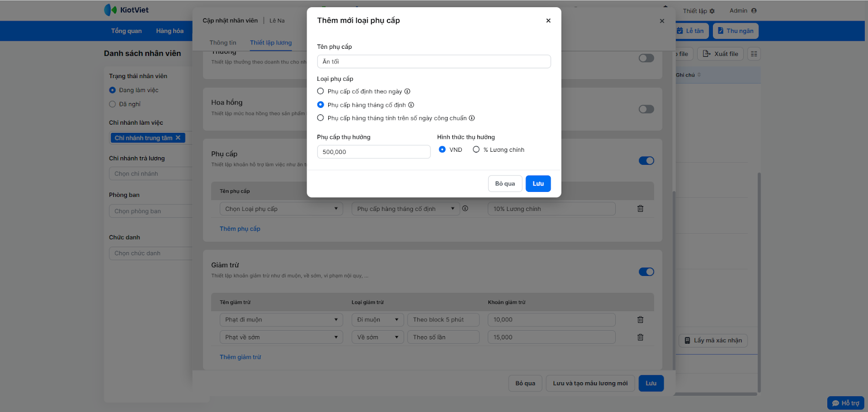Delete the allowance row with trash icon
This screenshot has height=412, width=868.
coord(640,209)
